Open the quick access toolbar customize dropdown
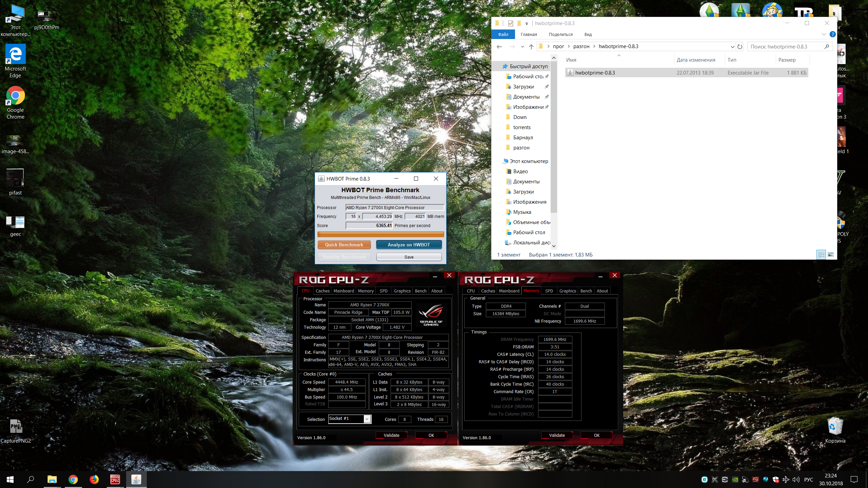 [526, 23]
